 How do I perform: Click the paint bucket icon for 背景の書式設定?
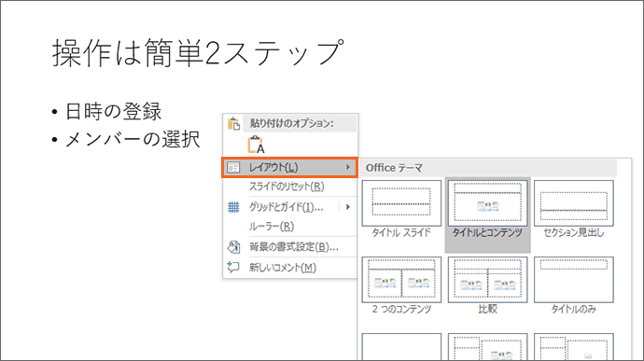click(233, 247)
